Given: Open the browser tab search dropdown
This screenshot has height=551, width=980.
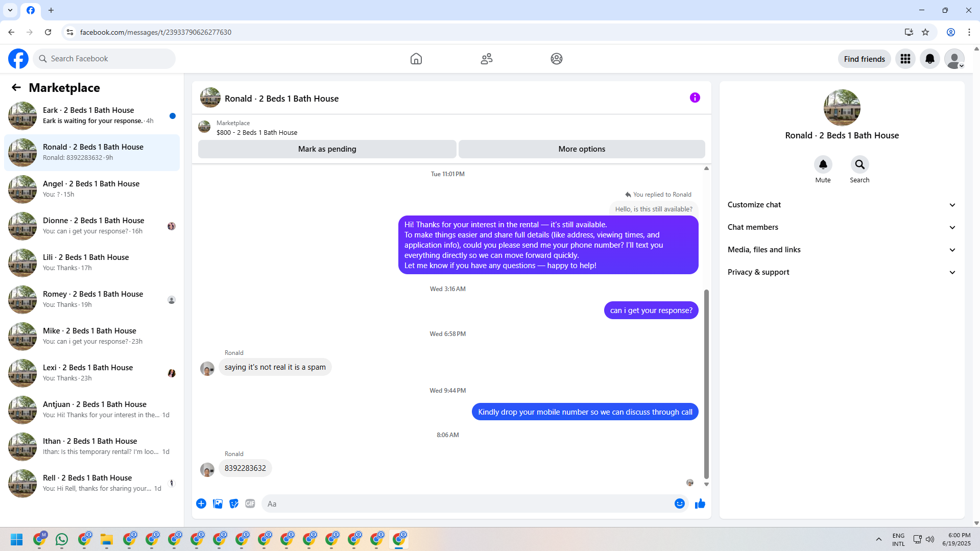Looking at the screenshot, I should pos(10,10).
